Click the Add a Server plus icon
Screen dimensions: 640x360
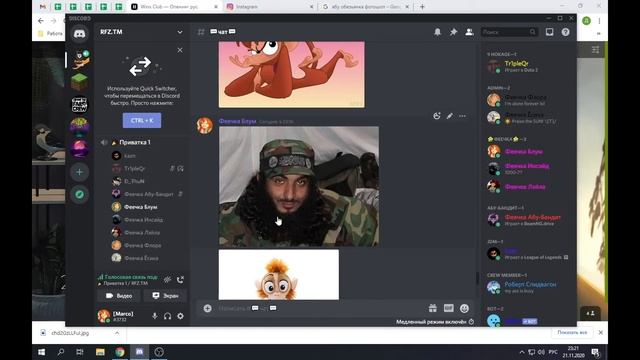(x=80, y=172)
